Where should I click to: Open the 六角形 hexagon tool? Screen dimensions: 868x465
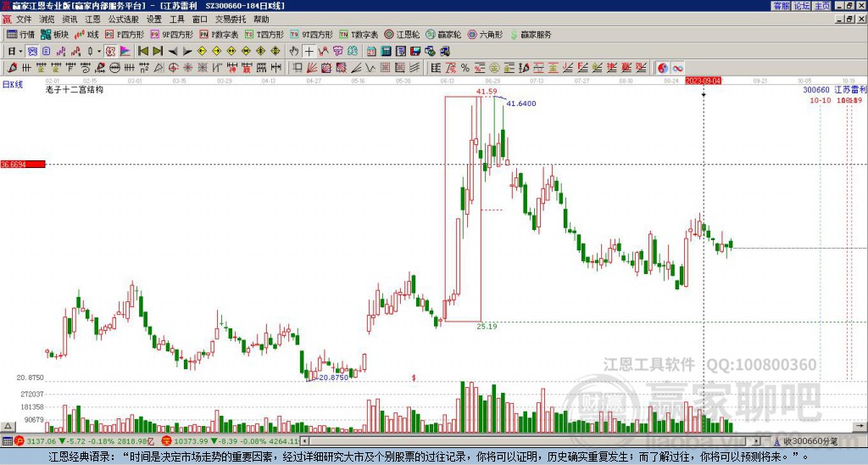click(485, 34)
